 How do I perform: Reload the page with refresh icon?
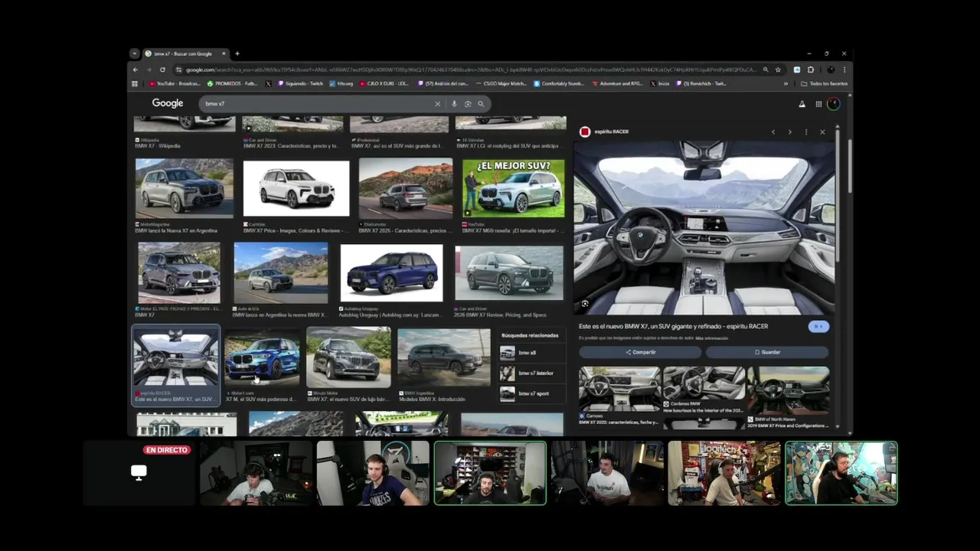click(x=162, y=70)
